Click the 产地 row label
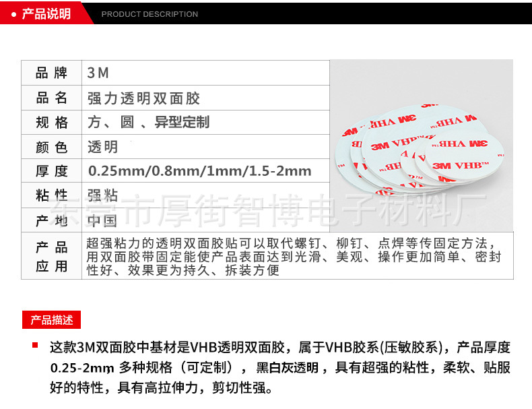 tap(52, 220)
